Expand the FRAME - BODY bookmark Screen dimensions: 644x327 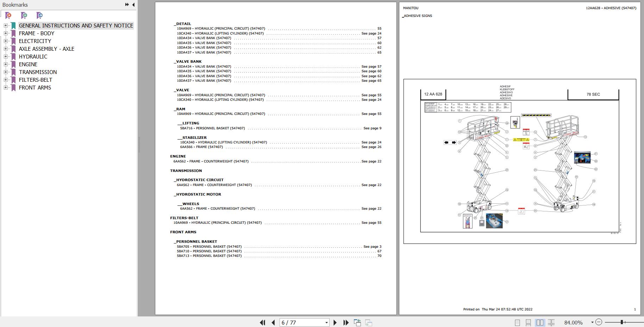tap(6, 33)
